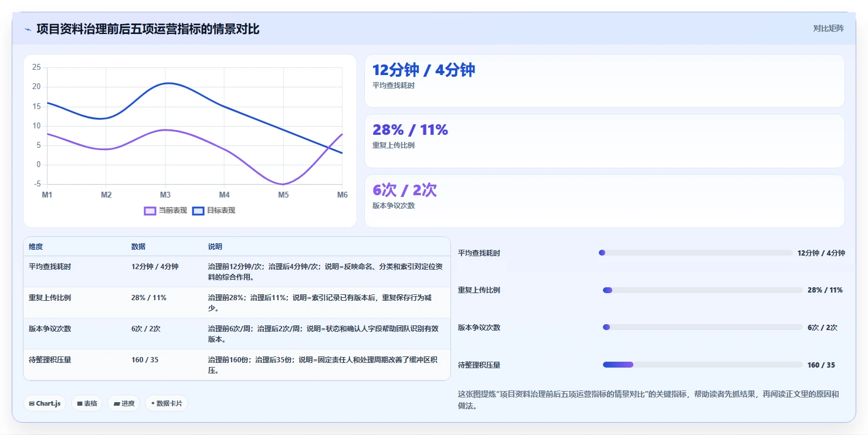Click the 对比矩阵 label in header
Image resolution: width=868 pixels, height=435 pixels.
tap(828, 28)
